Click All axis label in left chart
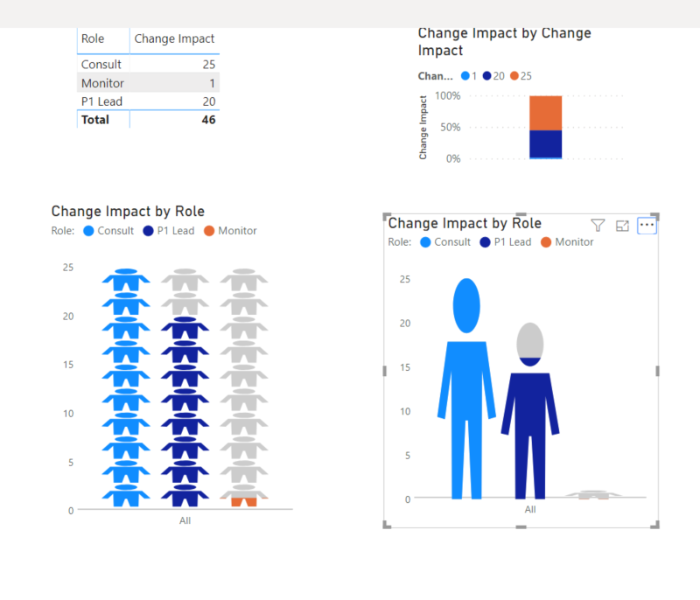 185,520
